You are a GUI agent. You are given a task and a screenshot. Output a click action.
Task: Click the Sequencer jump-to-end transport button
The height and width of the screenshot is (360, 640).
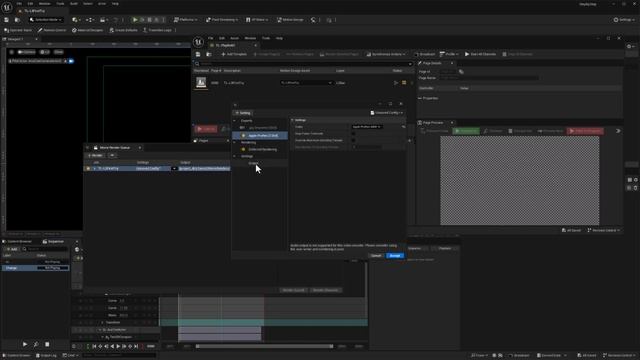coord(136,347)
